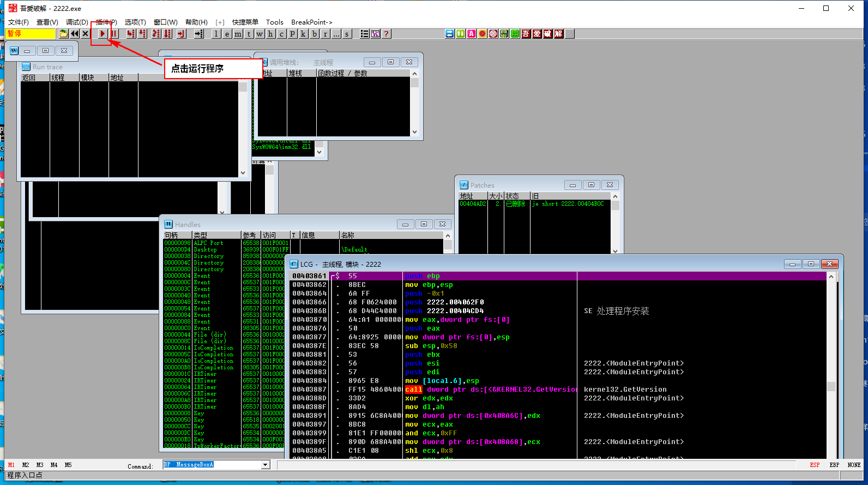
Task: Open the 快捷菜单 menu
Action: 245,22
